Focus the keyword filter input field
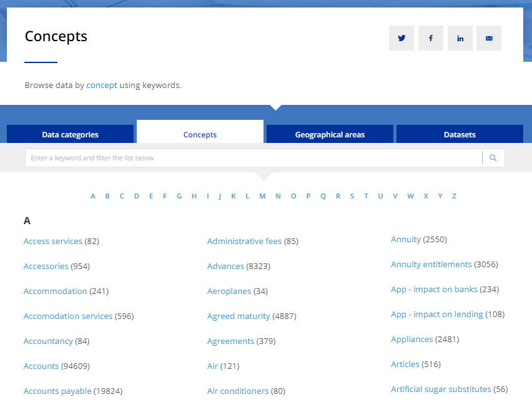This screenshot has height=407, width=532. pyautogui.click(x=253, y=158)
